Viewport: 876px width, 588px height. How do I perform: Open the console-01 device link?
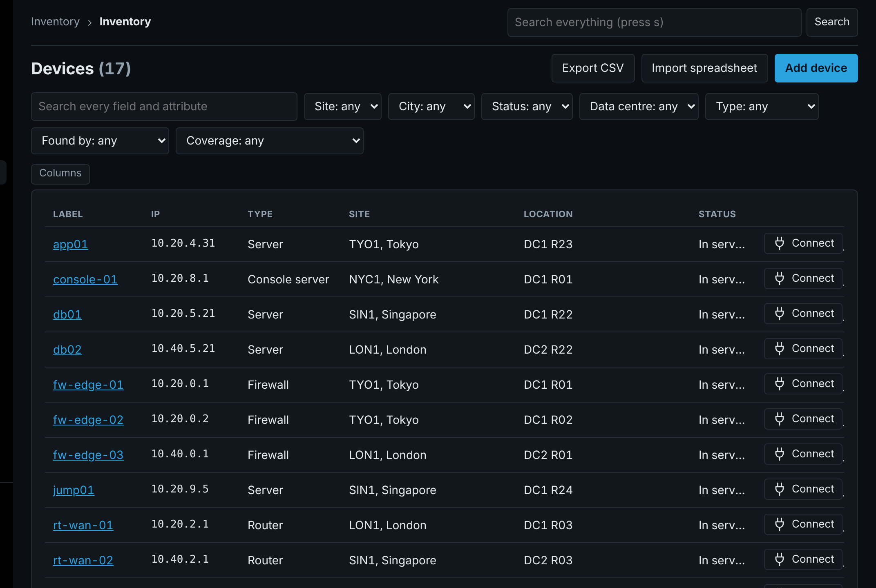[85, 279]
